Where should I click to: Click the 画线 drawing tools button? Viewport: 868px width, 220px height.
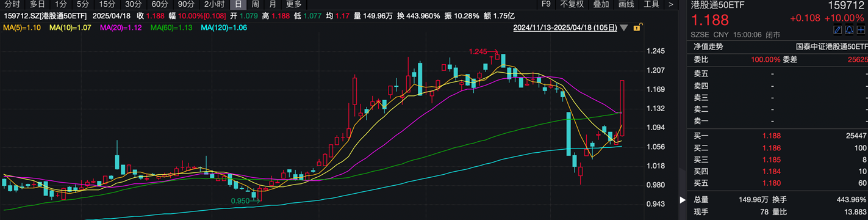point(626,4)
